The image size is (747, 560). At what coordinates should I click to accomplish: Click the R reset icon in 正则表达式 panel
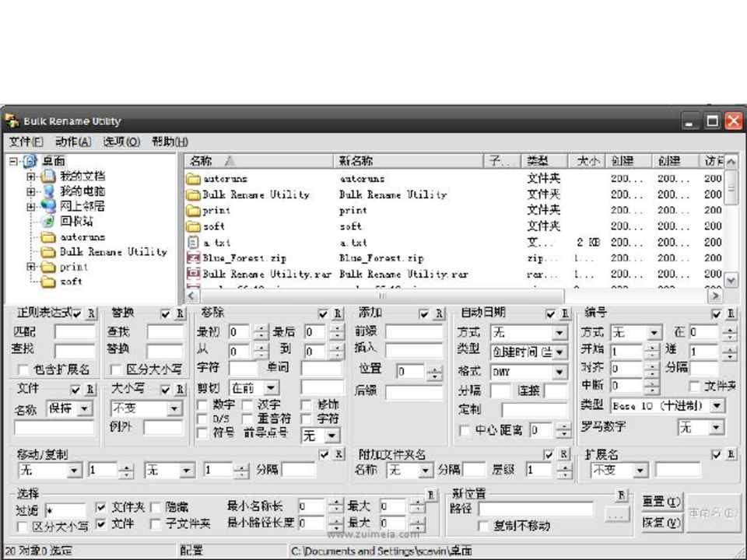click(92, 313)
